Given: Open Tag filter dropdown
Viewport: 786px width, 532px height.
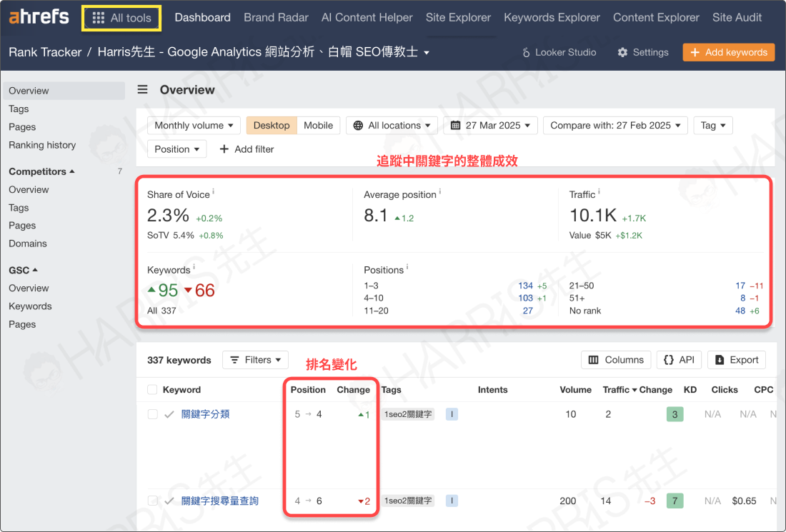Looking at the screenshot, I should [x=713, y=125].
